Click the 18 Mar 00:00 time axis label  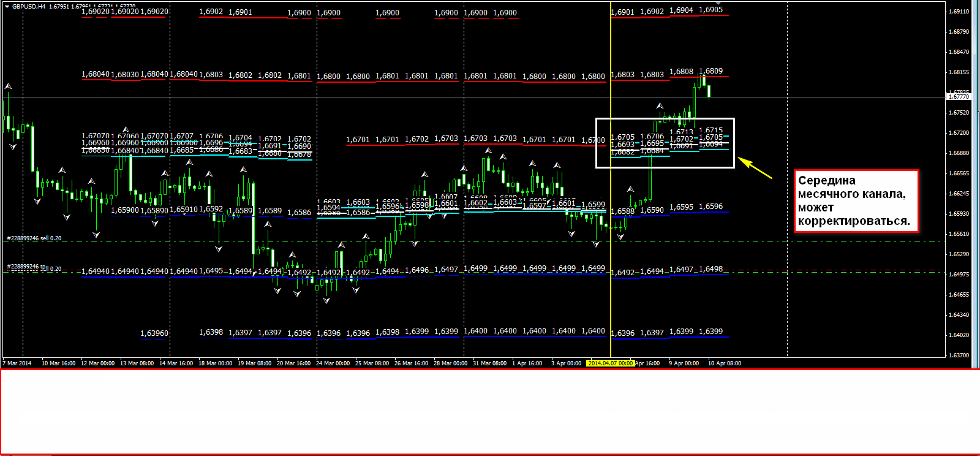point(215,363)
